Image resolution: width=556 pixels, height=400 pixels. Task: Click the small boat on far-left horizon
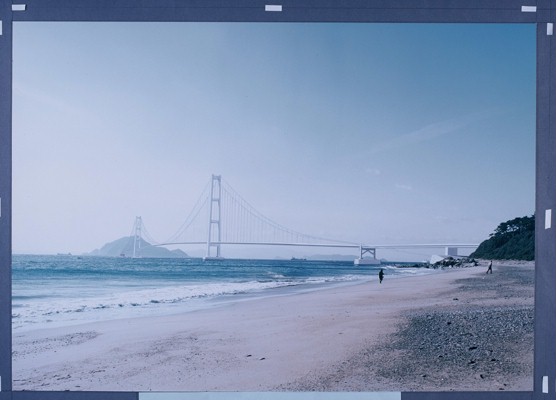(64, 254)
